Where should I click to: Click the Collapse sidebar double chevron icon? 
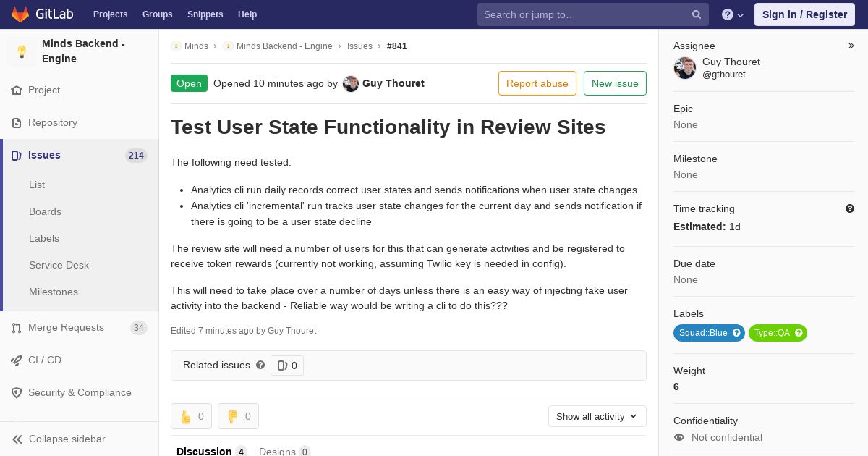point(17,439)
